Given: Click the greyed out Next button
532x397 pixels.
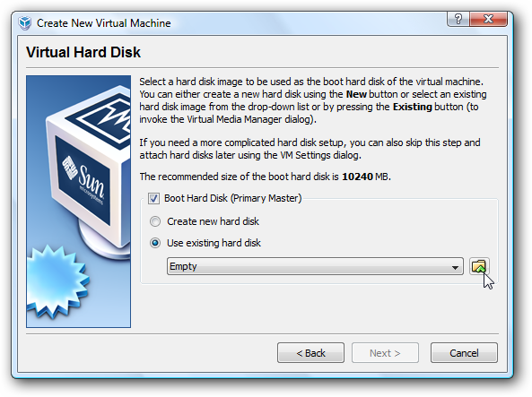Looking at the screenshot, I should 385,353.
